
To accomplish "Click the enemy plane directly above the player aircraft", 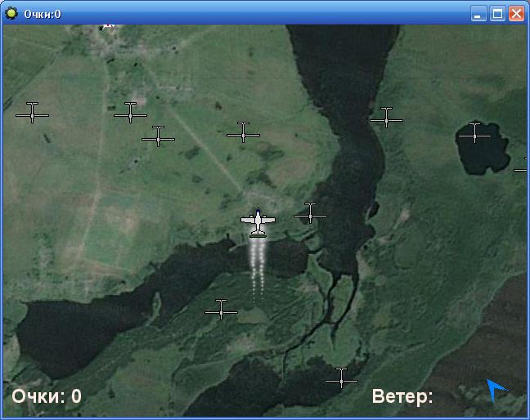I will (243, 132).
